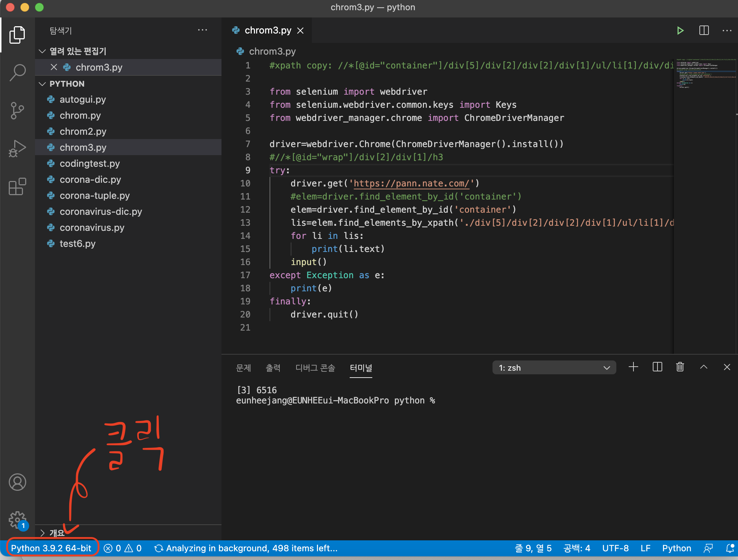Switch to the 문제 problems tab
This screenshot has height=560, width=738.
[243, 368]
